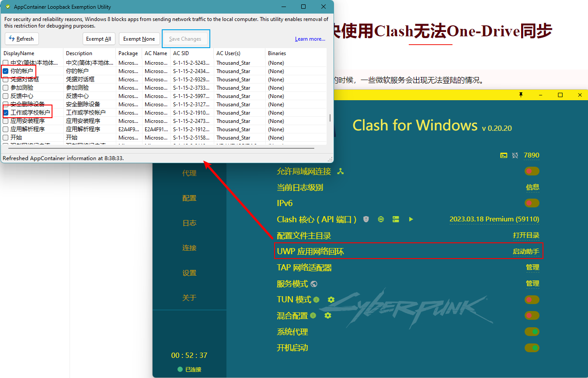The width and height of the screenshot is (588, 378).
Task: Click the 7890 port number
Action: 532,155
